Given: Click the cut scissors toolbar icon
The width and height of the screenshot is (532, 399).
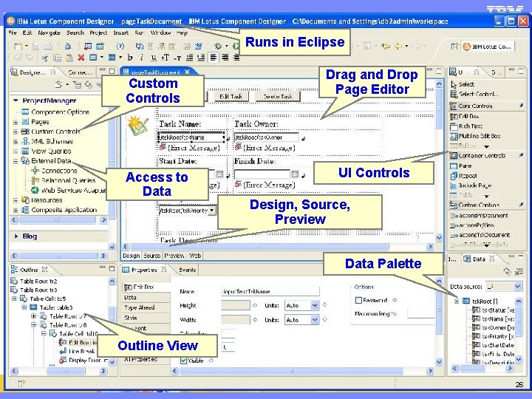Looking at the screenshot, I should click(44, 58).
